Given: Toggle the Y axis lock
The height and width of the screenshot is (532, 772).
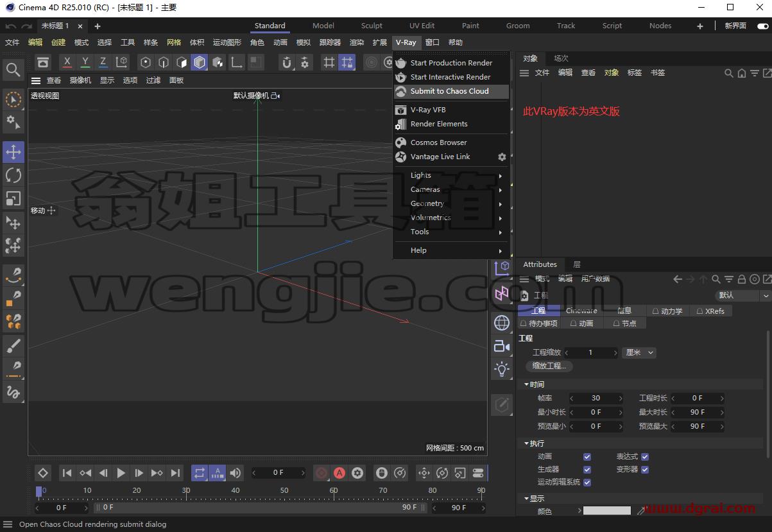Looking at the screenshot, I should tap(85, 62).
